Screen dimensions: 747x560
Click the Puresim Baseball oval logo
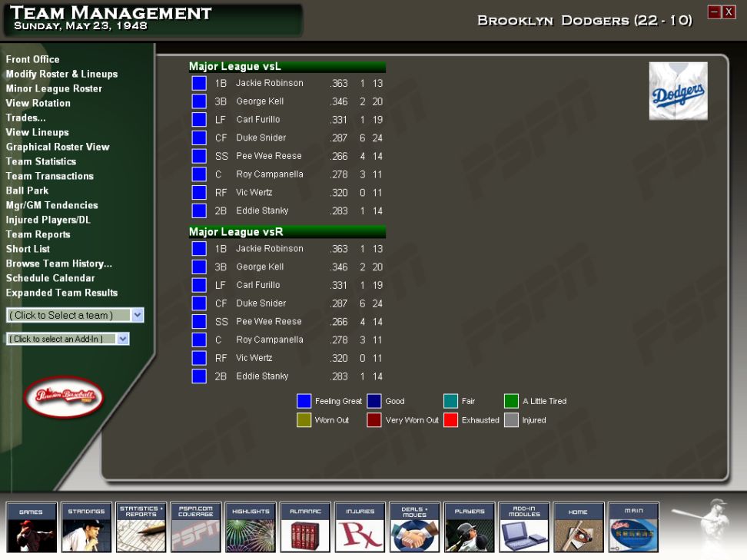64,396
